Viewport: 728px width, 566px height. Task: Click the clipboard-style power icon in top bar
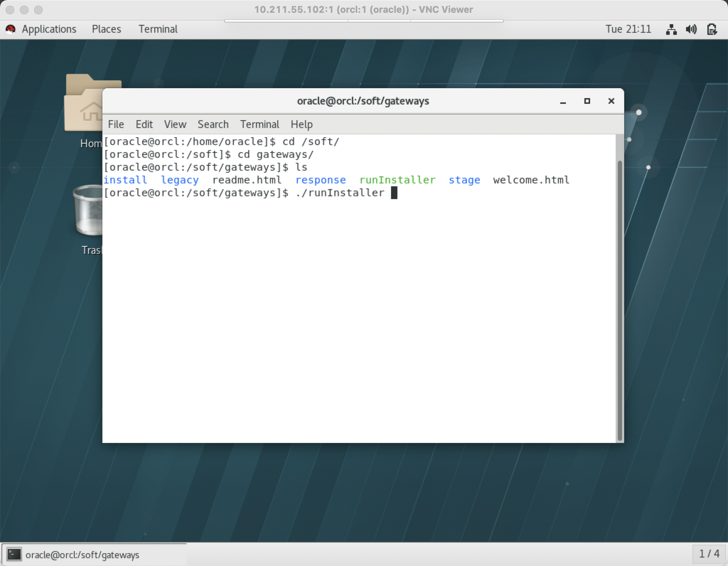point(712,29)
